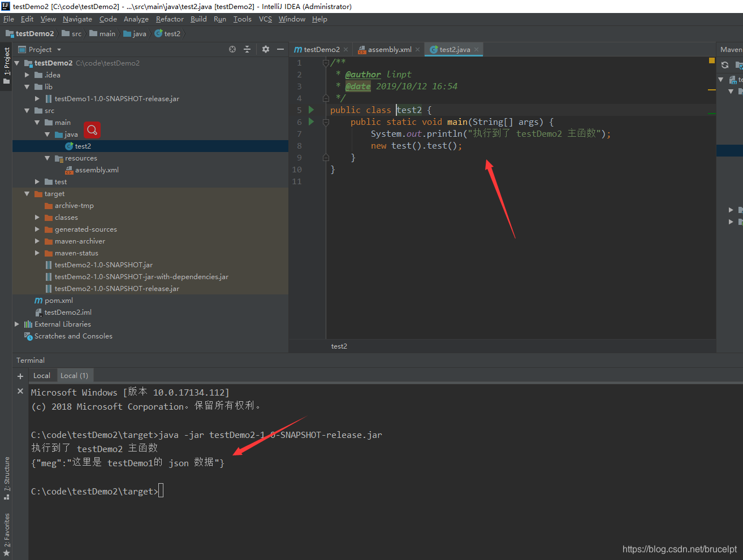This screenshot has height=560, width=743.
Task: Open the Build menu
Action: [198, 19]
